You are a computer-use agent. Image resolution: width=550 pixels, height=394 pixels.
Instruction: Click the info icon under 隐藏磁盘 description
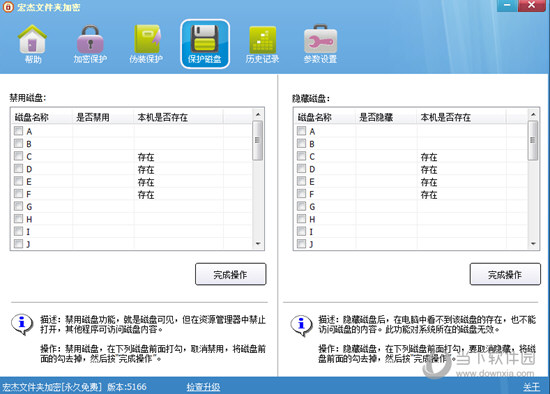click(301, 326)
